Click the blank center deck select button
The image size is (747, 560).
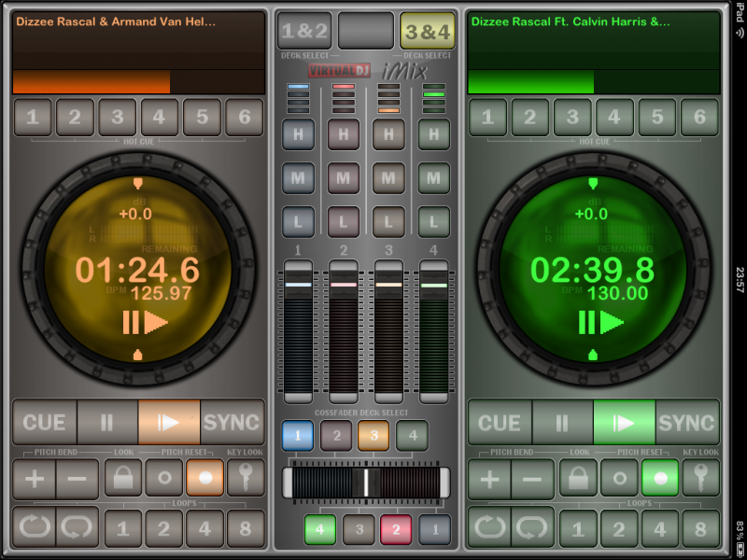(366, 31)
